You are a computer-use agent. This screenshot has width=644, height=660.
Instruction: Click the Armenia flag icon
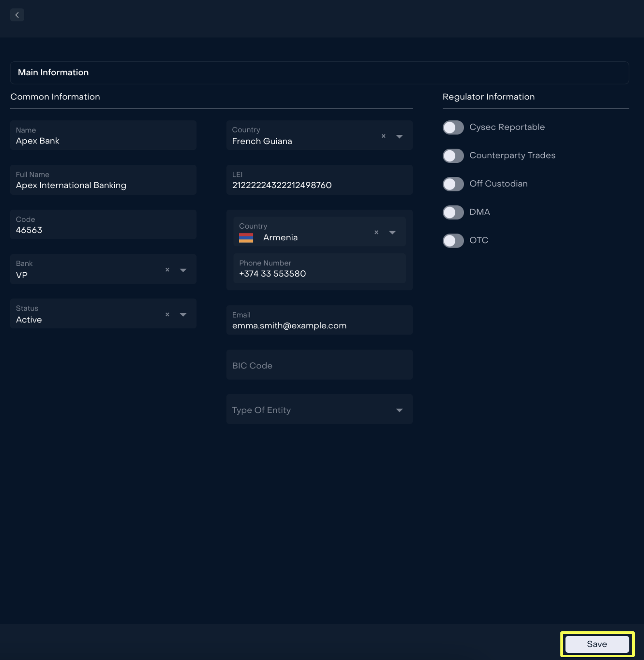pos(246,238)
